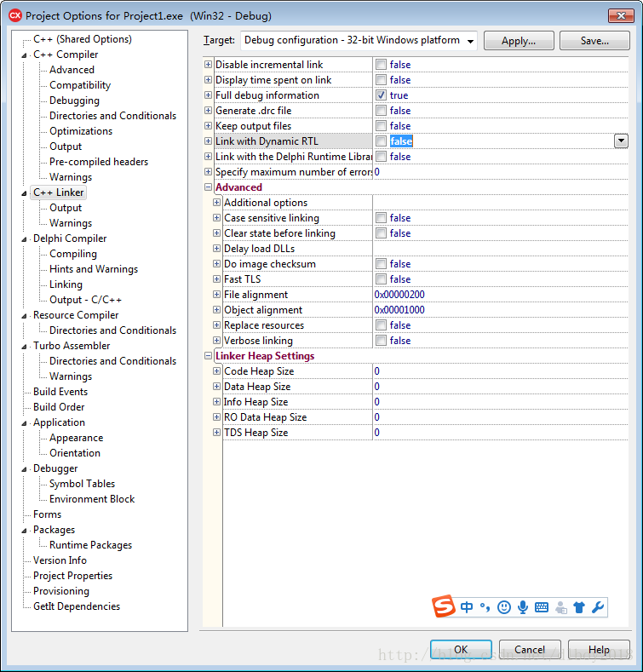The image size is (643, 672).
Task: Enable Case sensitive linking checkbox
Action: [381, 218]
